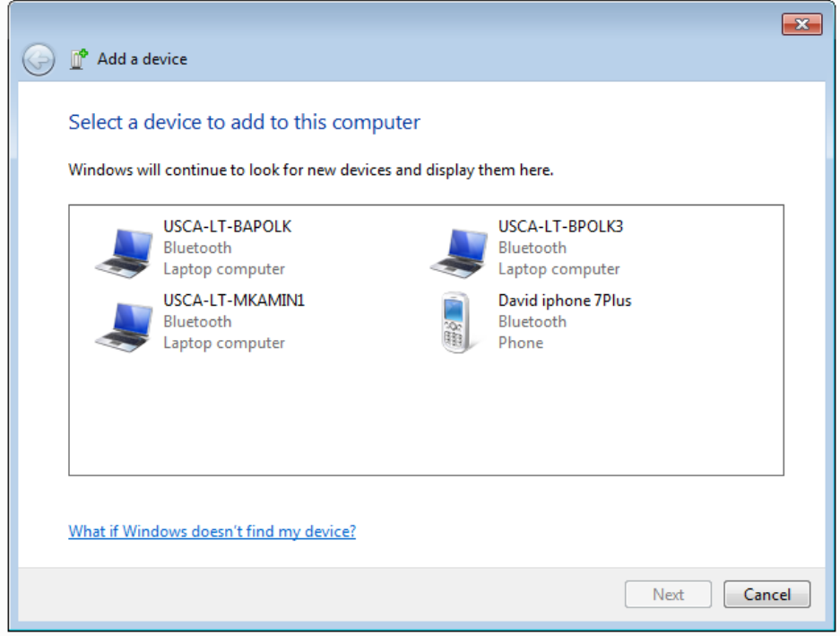Click the "Phone" label under David iphone

coord(521,343)
